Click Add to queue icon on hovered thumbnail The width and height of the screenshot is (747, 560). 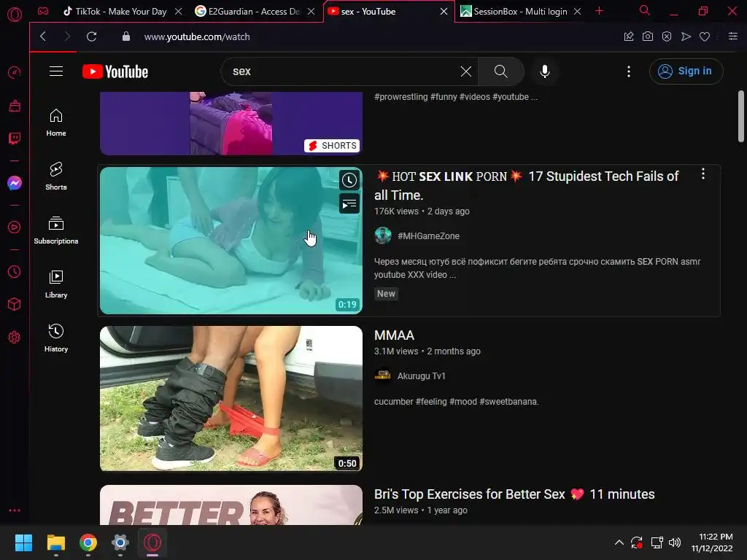tap(349, 204)
